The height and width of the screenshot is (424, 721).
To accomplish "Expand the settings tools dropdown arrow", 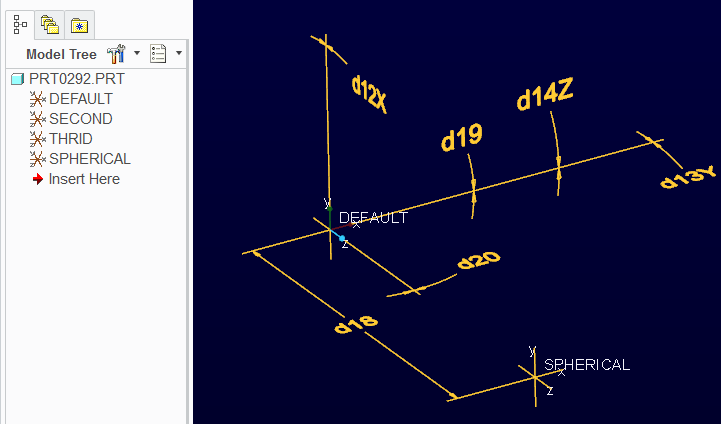I will 137,53.
